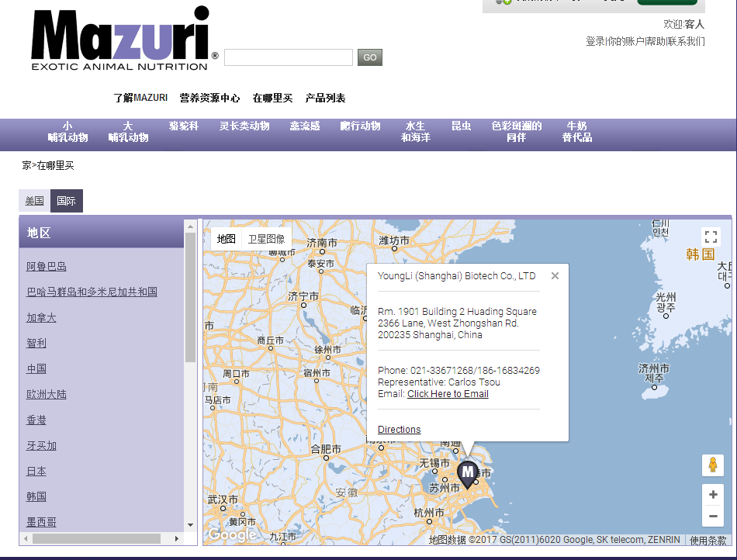Click the 帮助 help link

656,41
